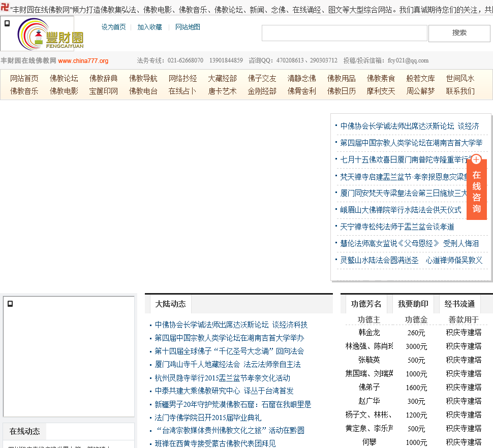
Task: Click donor name 赵广华 in merit table
Action: point(369,401)
